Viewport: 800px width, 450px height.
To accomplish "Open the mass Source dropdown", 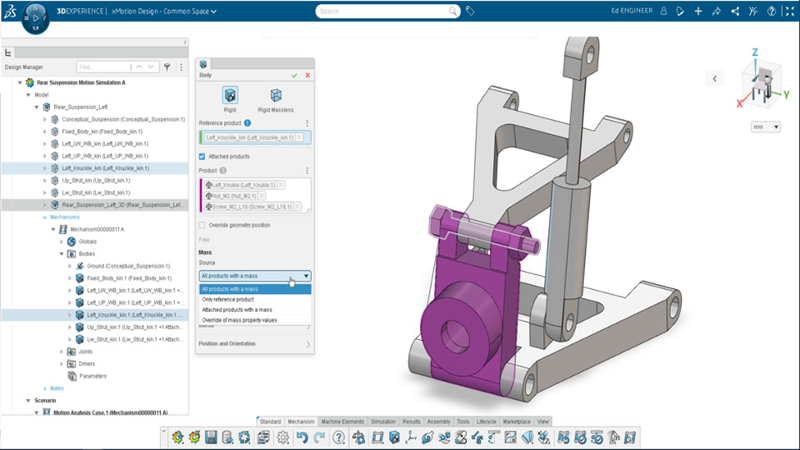I will coord(255,275).
